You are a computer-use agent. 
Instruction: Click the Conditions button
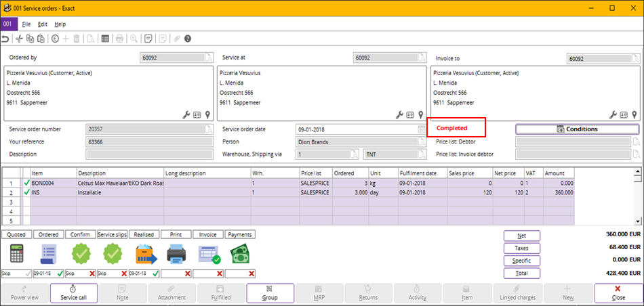click(x=578, y=129)
